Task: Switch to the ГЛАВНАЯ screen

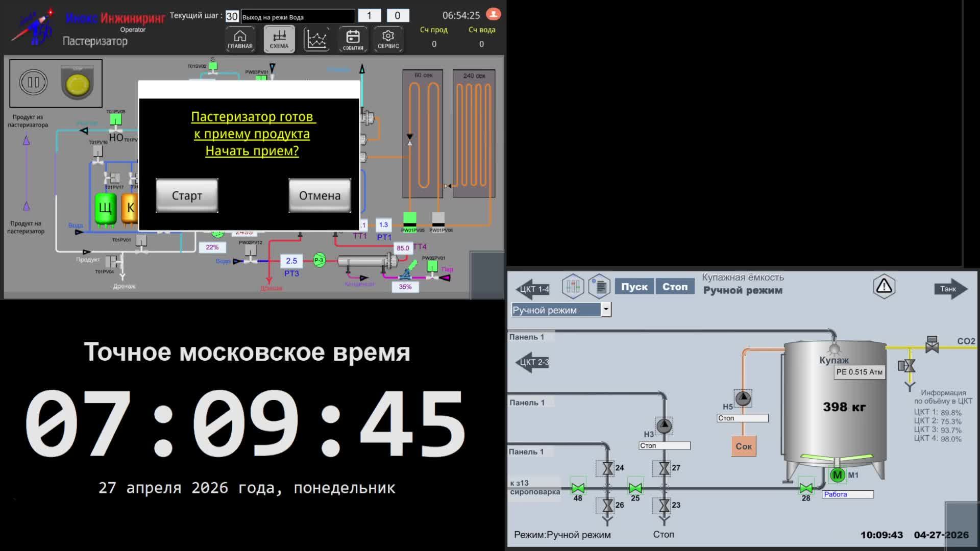Action: tap(240, 39)
